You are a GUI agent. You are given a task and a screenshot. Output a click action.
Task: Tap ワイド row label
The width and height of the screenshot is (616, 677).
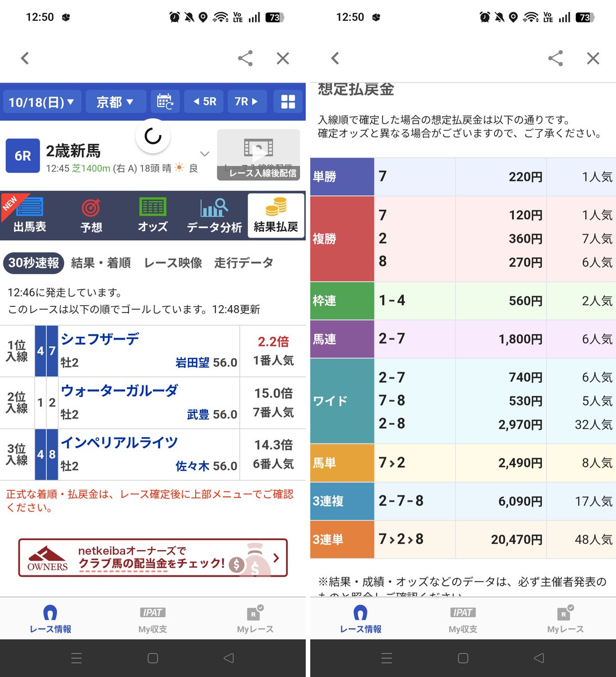pos(342,401)
